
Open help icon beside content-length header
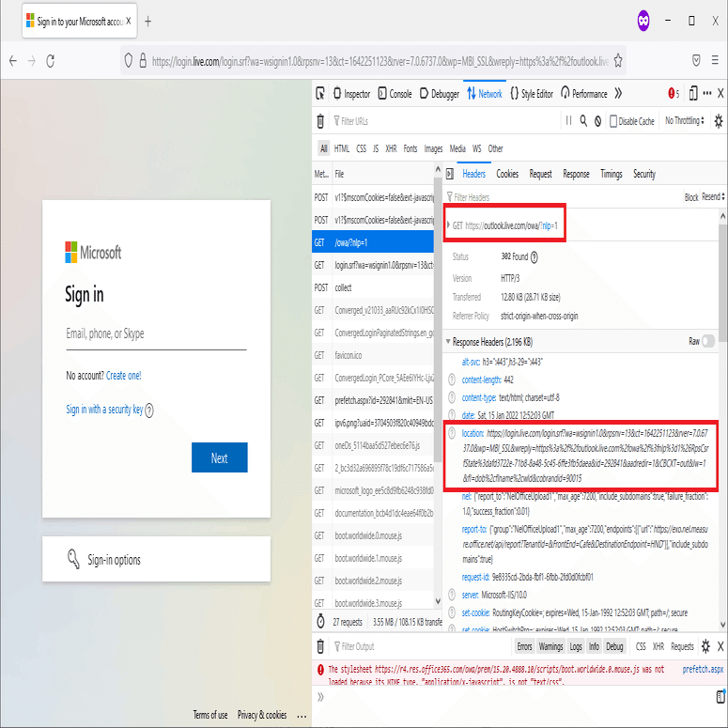coord(452,379)
